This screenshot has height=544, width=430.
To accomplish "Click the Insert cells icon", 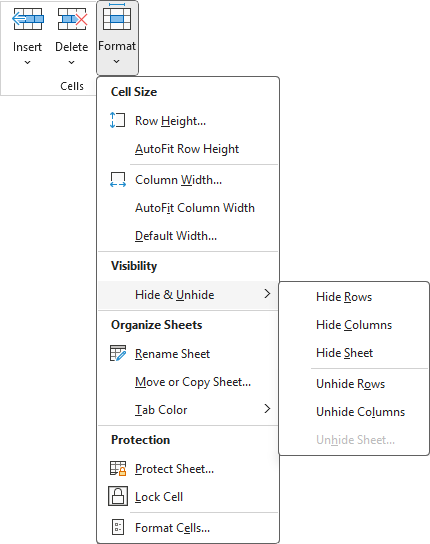I will 27,19.
